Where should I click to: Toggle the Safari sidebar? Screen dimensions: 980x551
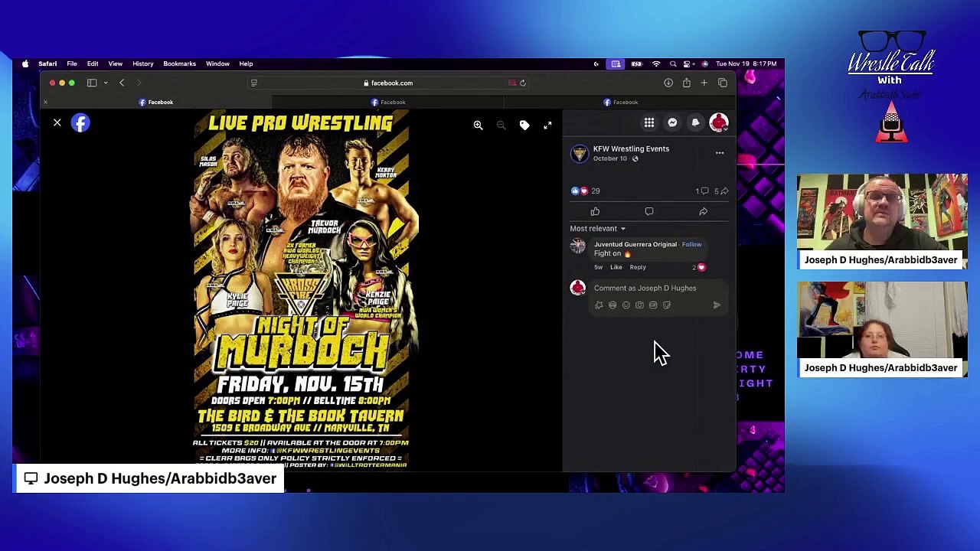point(92,83)
